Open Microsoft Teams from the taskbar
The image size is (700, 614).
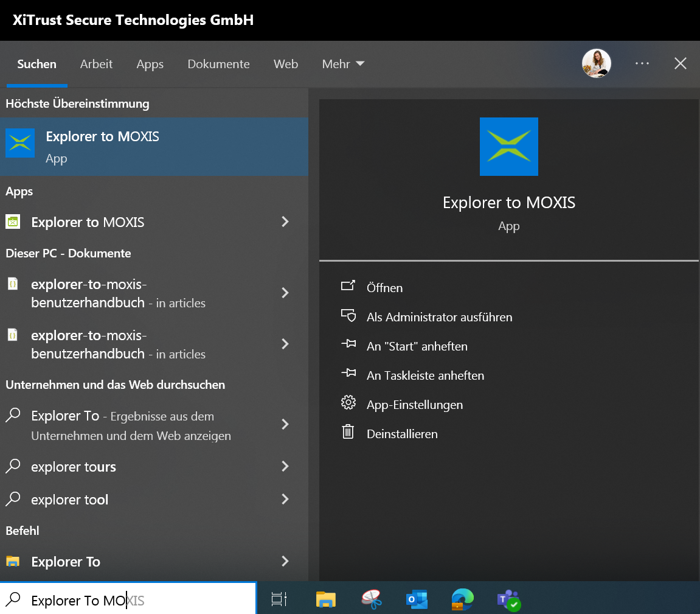pyautogui.click(x=508, y=599)
